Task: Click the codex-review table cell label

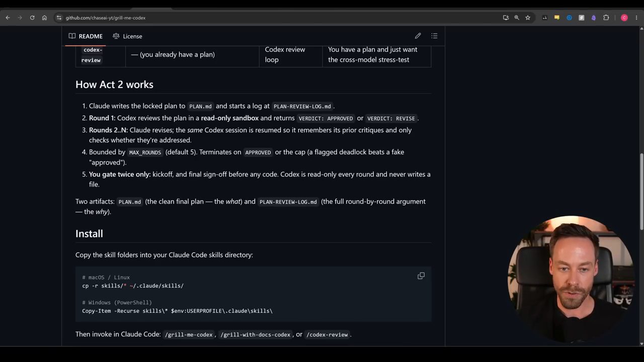Action: [92, 55]
